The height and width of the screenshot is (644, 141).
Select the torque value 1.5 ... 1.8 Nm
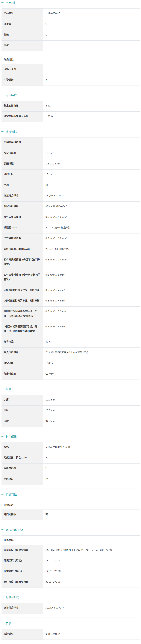click(x=53, y=164)
